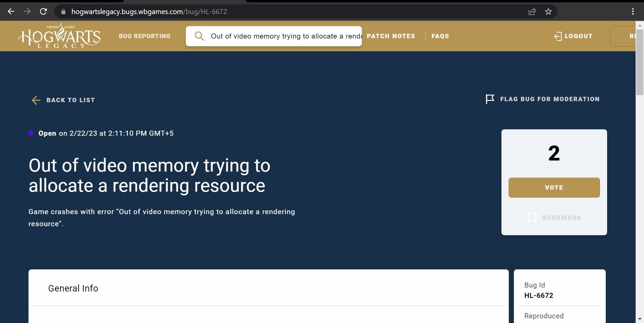Reload the page with refresh icon
Screen dimensions: 644x323
point(43,11)
